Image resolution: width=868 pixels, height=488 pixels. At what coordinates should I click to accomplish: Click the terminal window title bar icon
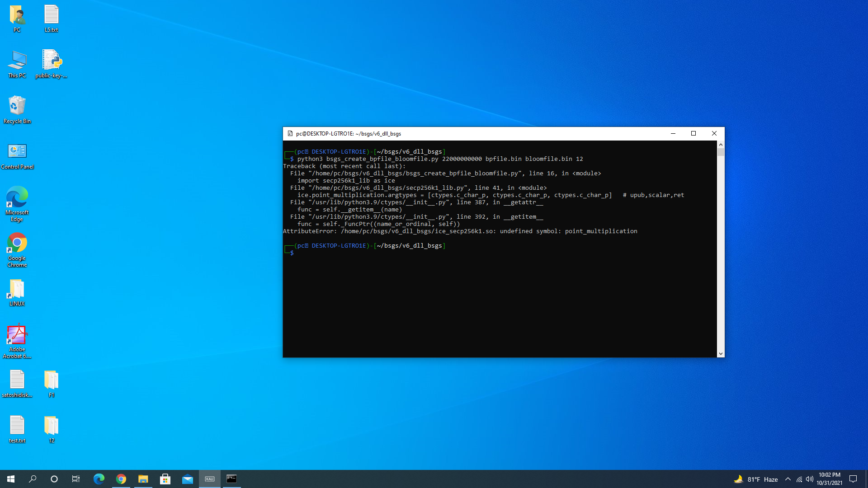click(290, 134)
